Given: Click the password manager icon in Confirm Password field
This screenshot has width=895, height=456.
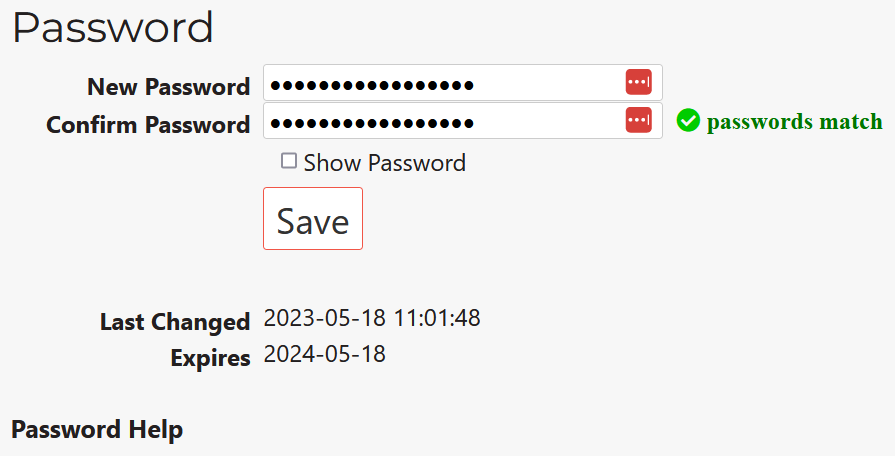Looking at the screenshot, I should tap(638, 121).
